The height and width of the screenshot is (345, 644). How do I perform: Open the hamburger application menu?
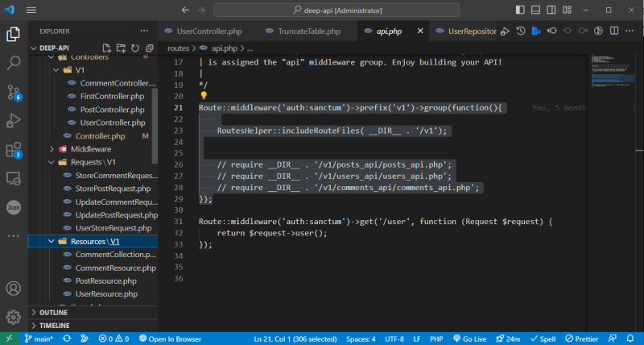coord(31,10)
